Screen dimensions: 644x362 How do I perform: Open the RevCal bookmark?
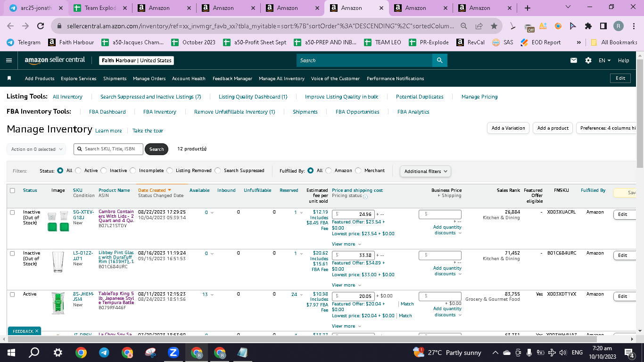point(471,42)
